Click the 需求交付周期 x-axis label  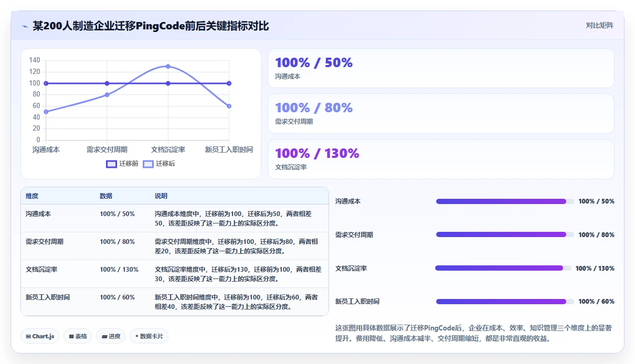coord(107,150)
